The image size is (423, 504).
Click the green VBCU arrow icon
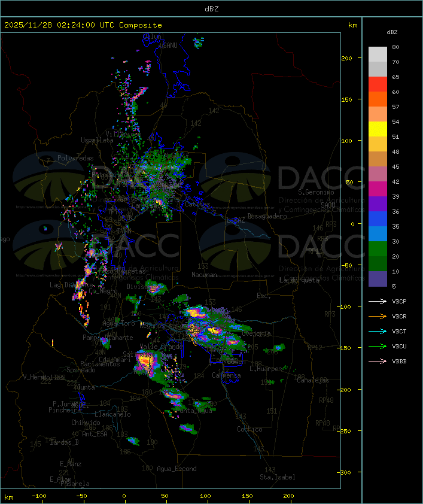378,346
